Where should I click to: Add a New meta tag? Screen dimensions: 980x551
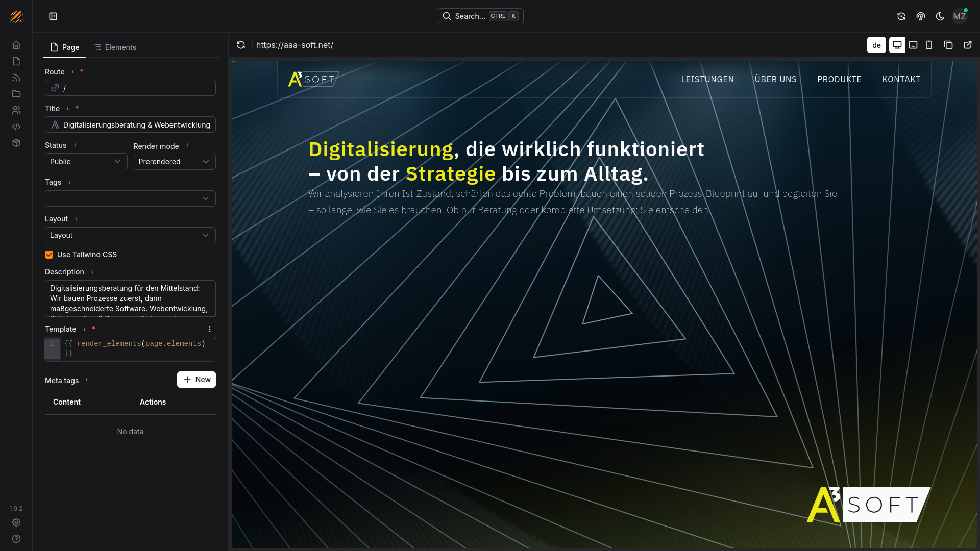[197, 380]
